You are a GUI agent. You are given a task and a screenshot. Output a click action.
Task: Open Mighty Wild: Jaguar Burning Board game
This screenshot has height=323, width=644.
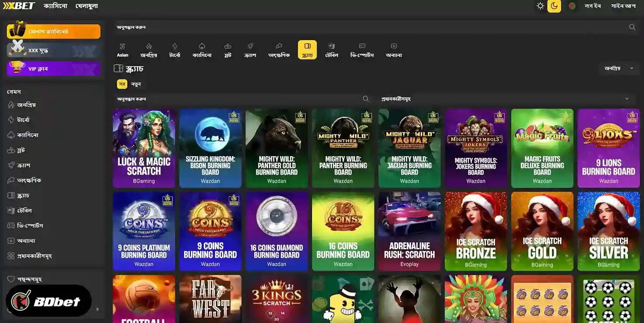click(409, 148)
